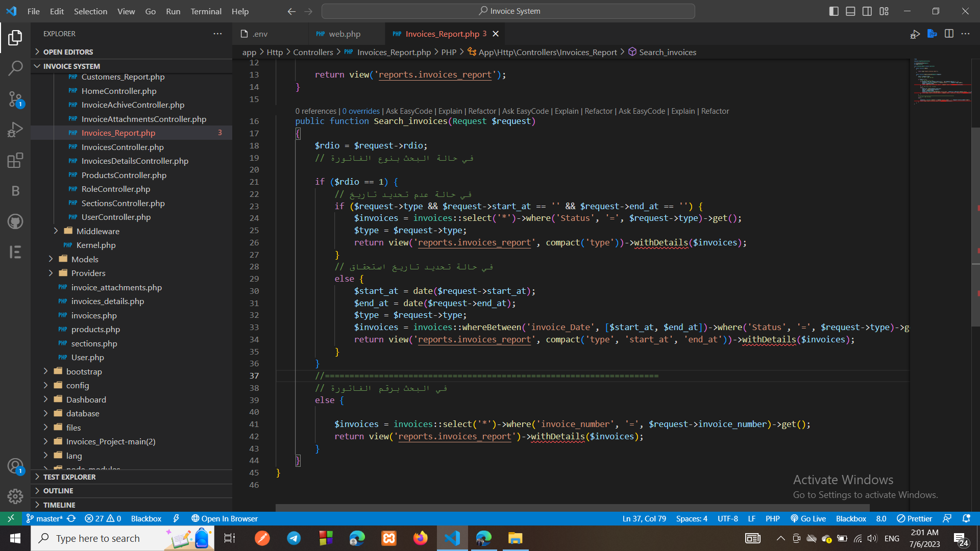Select the Split Editor icon
The image size is (980, 551).
[x=949, y=34]
